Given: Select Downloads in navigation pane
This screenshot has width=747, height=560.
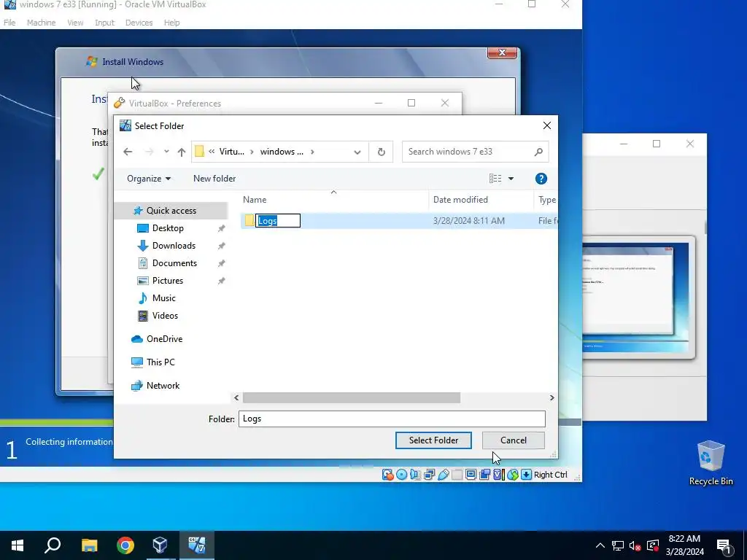Looking at the screenshot, I should [x=174, y=246].
